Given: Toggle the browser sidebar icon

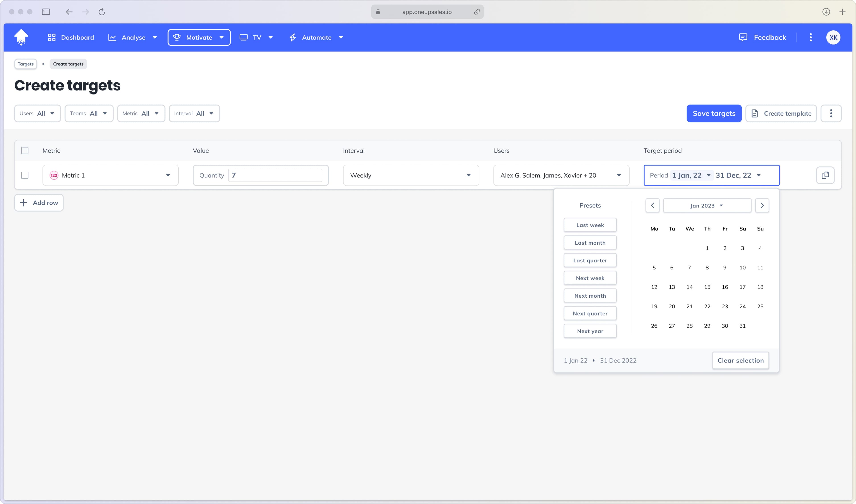Looking at the screenshot, I should coord(46,12).
